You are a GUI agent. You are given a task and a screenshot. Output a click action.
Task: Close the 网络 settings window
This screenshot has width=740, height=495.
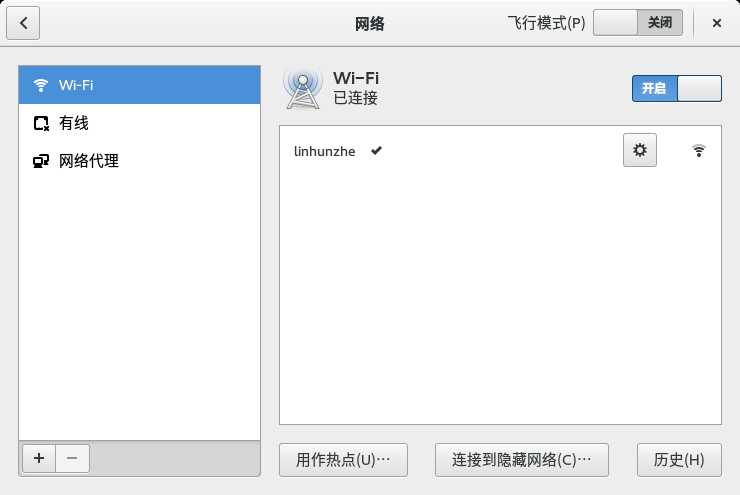(716, 23)
